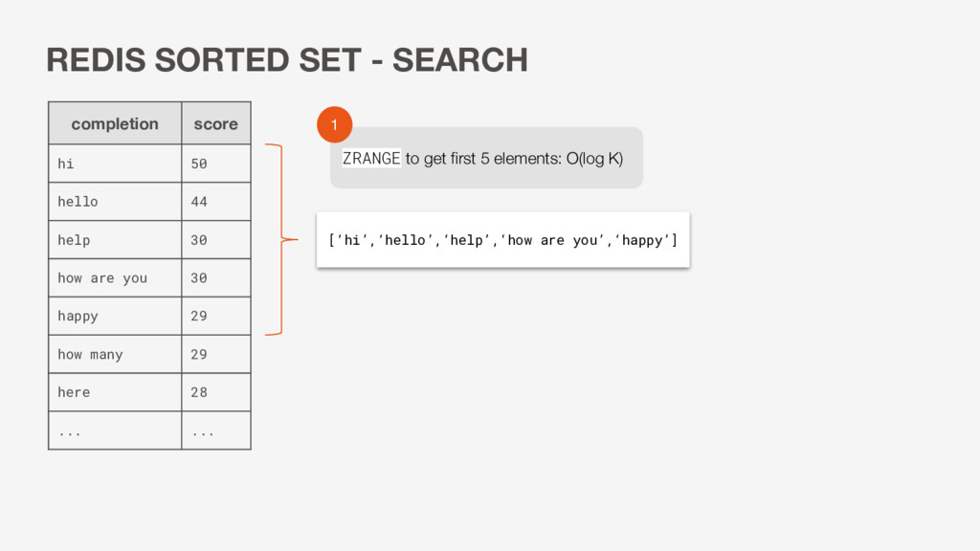
Task: Select the 'hi' completion cell
Action: [x=115, y=164]
